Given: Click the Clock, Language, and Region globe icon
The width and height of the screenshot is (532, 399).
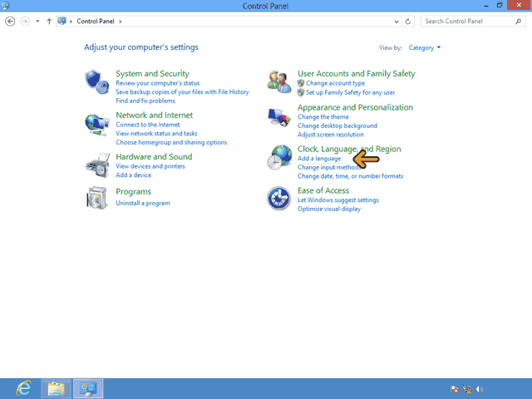Looking at the screenshot, I should click(279, 157).
